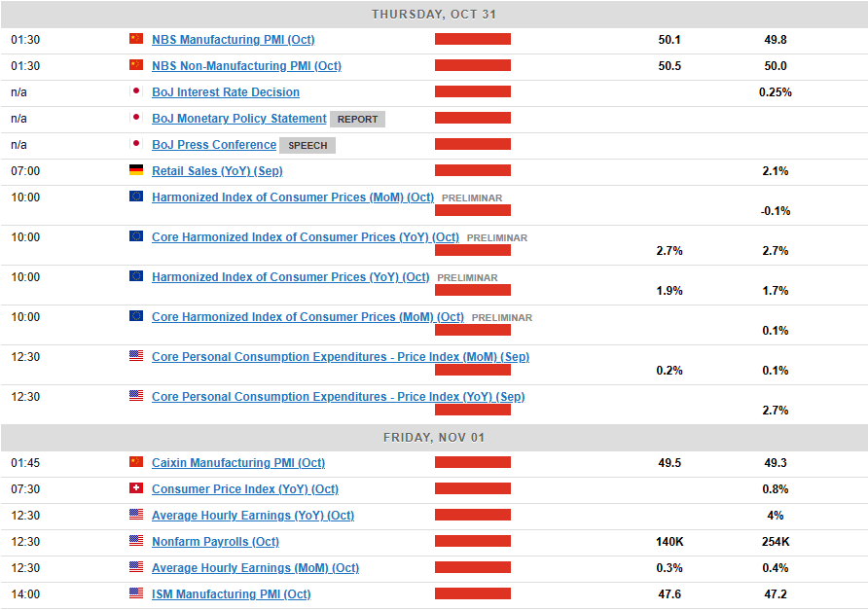
Task: Click the German flag next to Retail Sales
Action: point(136,170)
